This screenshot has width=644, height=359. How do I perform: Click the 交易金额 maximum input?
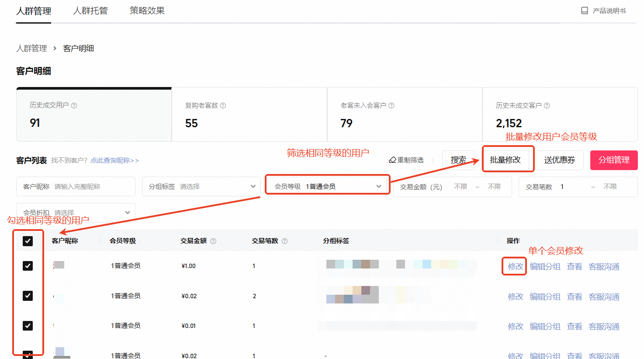(494, 187)
